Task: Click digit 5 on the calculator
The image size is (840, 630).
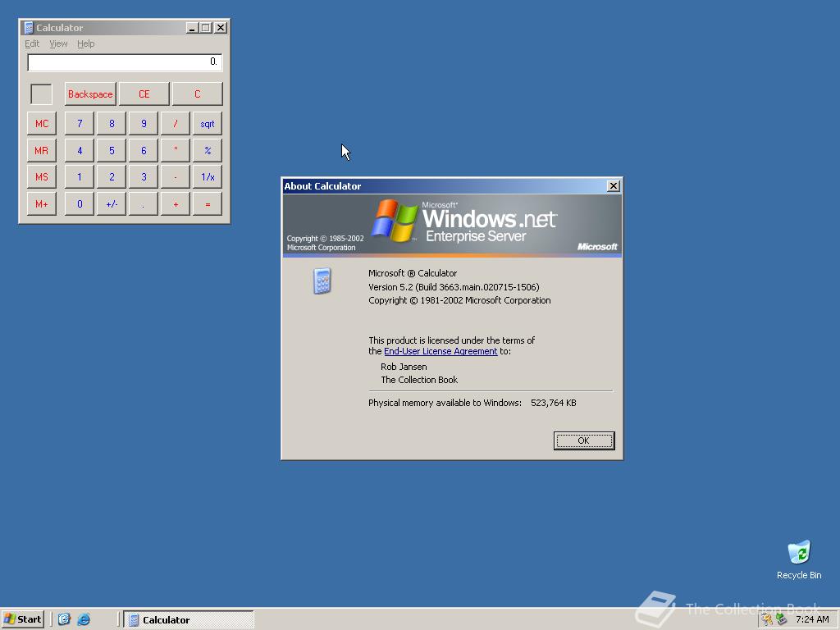Action: 112,151
